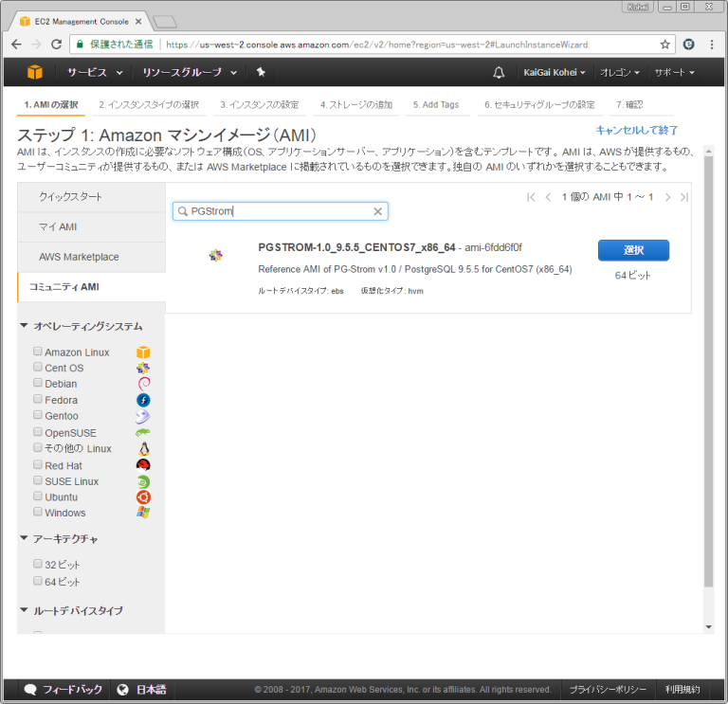Click the Red Hat logo icon
Viewport: 728px width, 704px height.
pyautogui.click(x=143, y=465)
